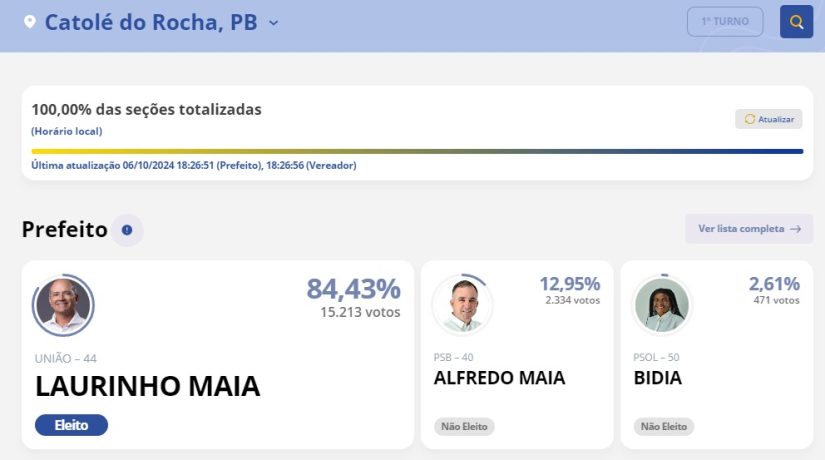Click the location pin icon
The width and height of the screenshot is (825, 460).
[x=29, y=22]
